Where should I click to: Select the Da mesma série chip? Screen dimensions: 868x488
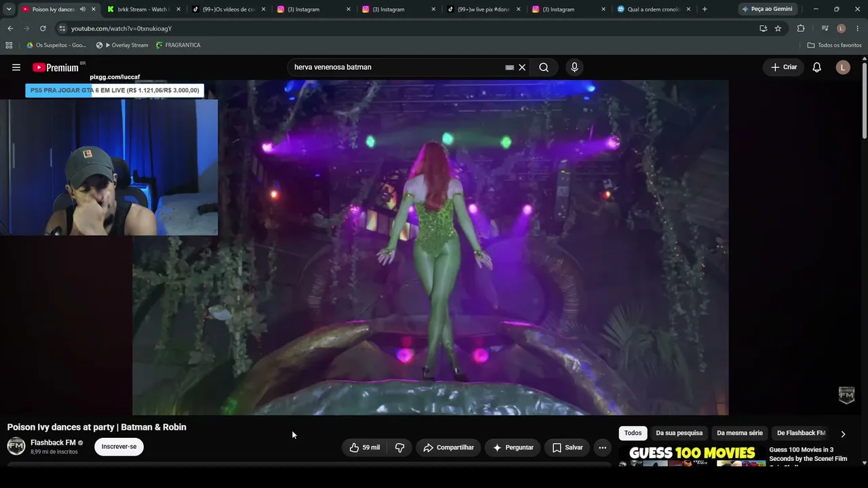[x=740, y=433]
